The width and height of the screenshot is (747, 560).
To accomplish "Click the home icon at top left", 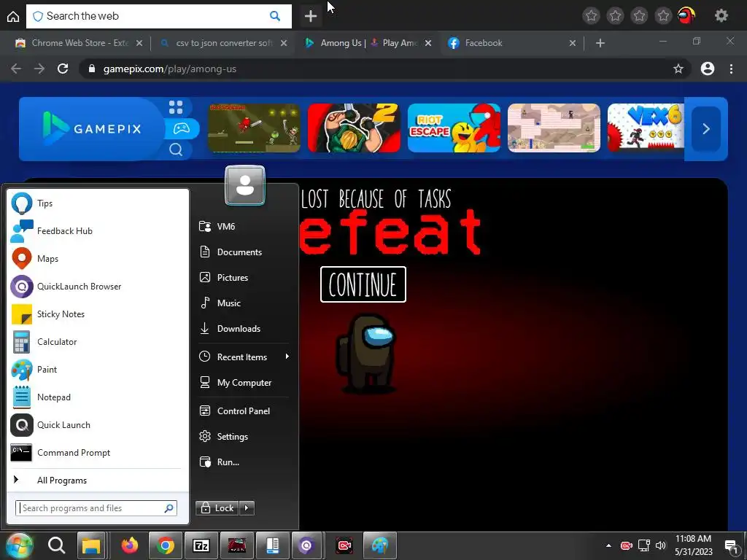I will (x=13, y=16).
